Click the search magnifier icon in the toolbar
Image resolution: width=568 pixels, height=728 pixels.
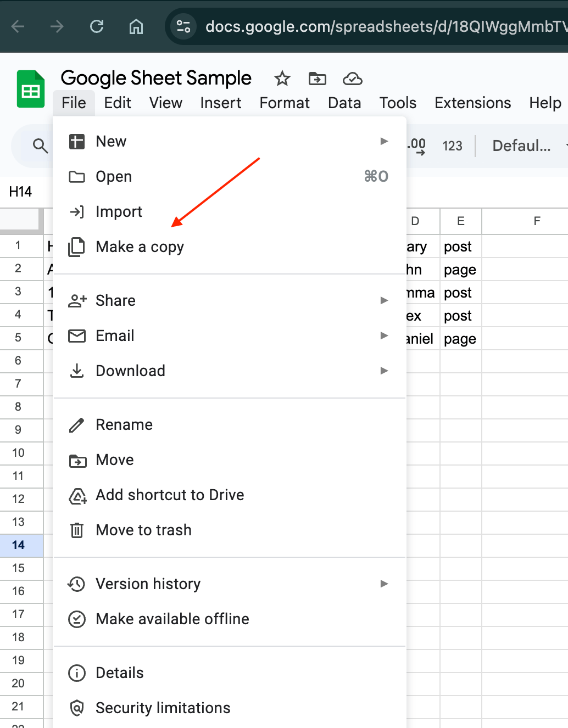point(40,145)
